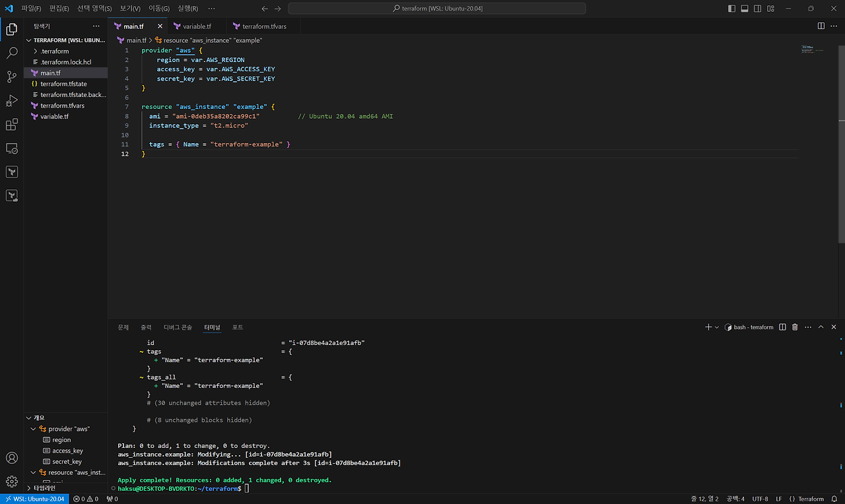Click the editor minimap slider
The height and width of the screenshot is (504, 845).
817,50
